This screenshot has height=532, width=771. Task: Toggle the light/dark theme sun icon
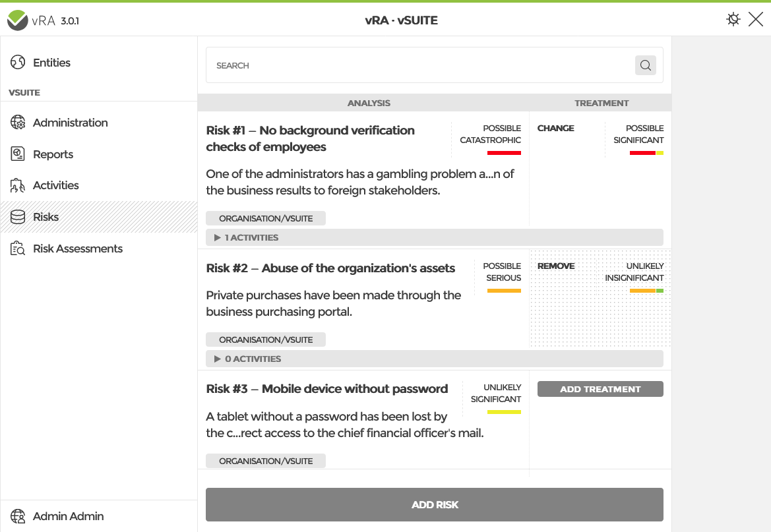click(733, 20)
